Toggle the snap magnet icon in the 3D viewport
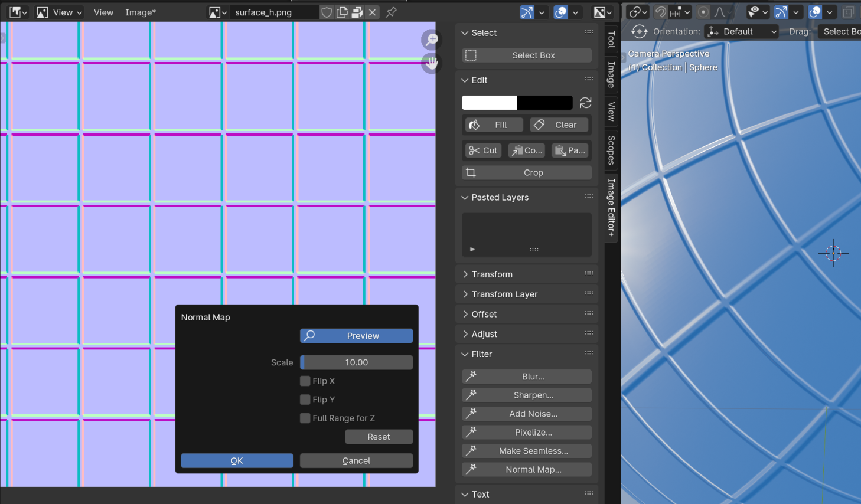This screenshot has width=861, height=504. coord(661,12)
